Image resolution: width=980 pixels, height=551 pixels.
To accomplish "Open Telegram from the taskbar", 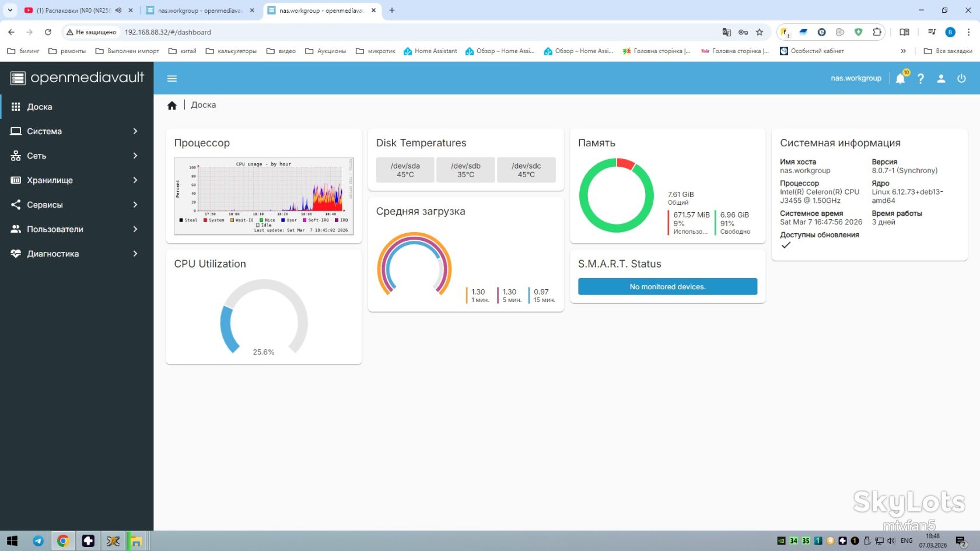I will pyautogui.click(x=38, y=541).
